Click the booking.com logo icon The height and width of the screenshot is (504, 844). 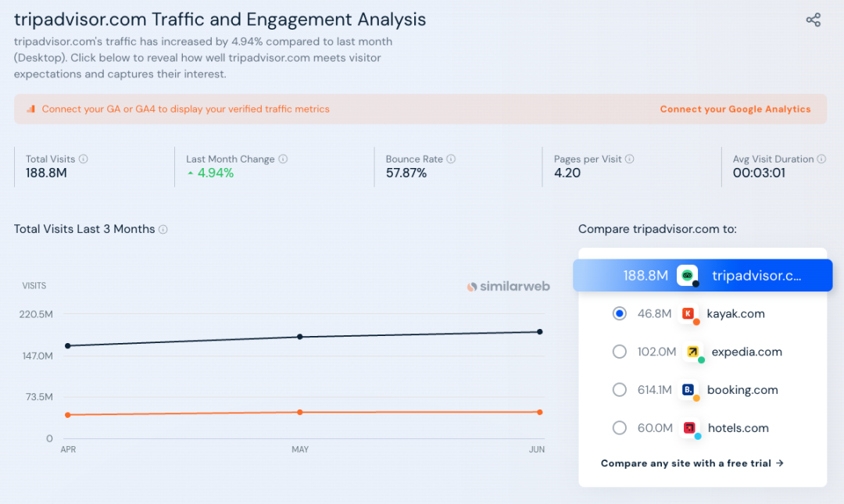[x=688, y=389]
